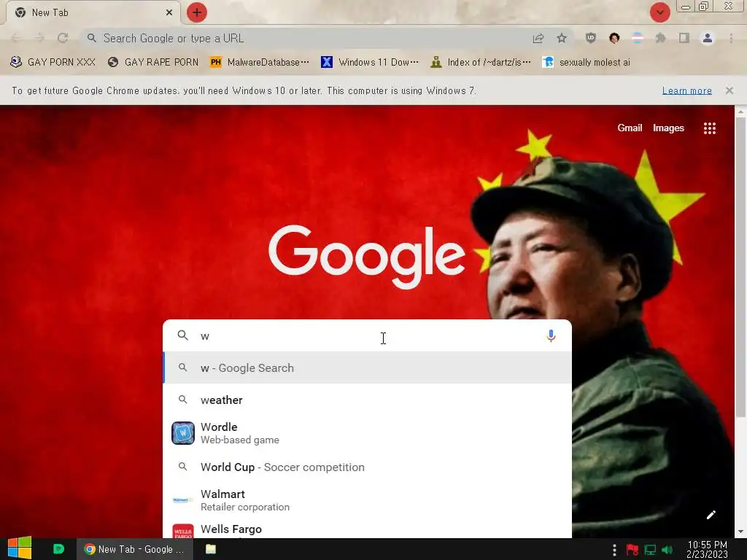Click the Learn more link in the infobar
The height and width of the screenshot is (560, 747).
(686, 90)
